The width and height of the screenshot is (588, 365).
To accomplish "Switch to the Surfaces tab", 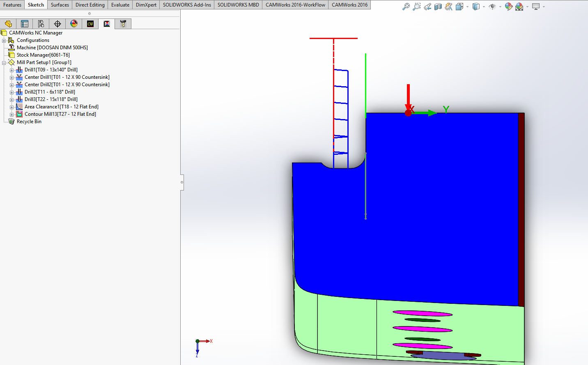I will coord(60,5).
